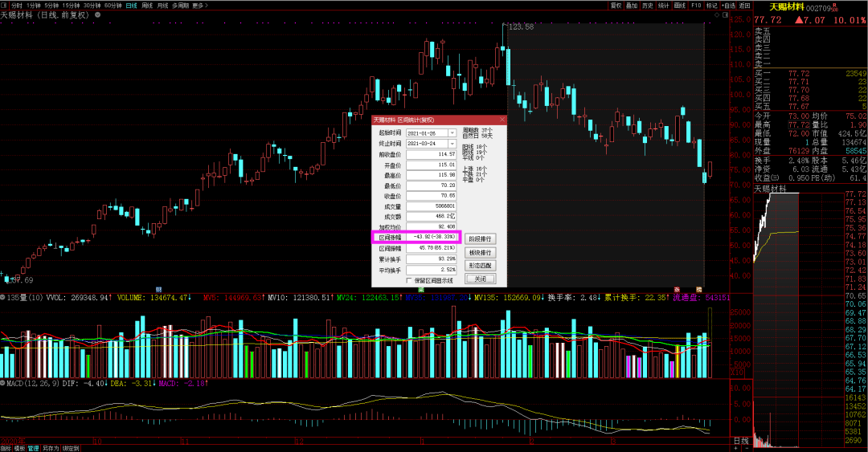The height and width of the screenshot is (452, 868).
Task: Select the 月线 period tab
Action: tap(162, 6)
